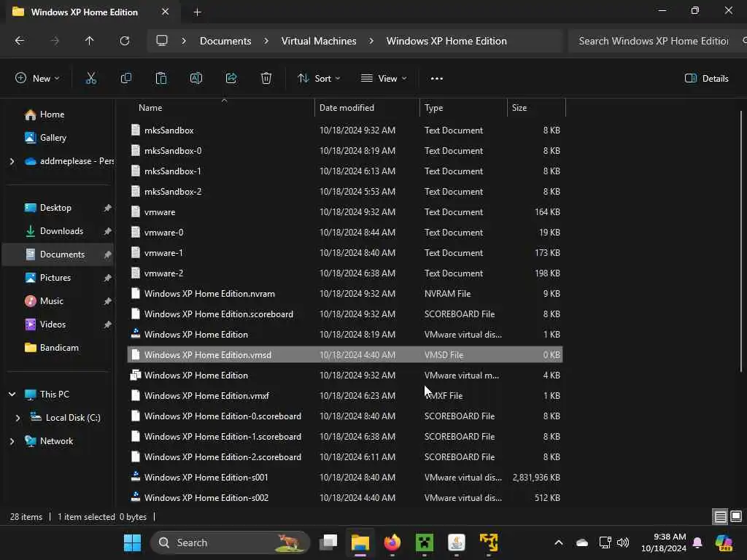Image resolution: width=747 pixels, height=560 pixels.
Task: Switch to details list view icon in status bar
Action: pyautogui.click(x=720, y=516)
